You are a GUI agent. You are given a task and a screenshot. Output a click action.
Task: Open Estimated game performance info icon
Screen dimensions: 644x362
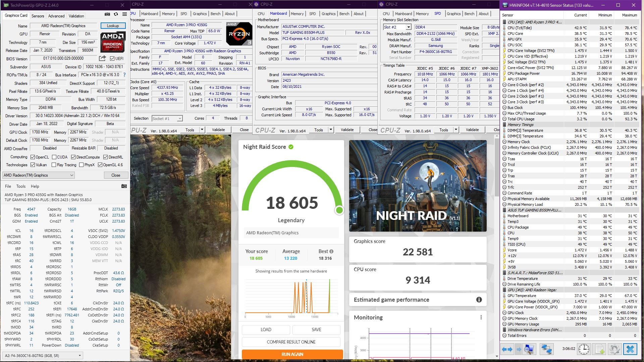[479, 300]
